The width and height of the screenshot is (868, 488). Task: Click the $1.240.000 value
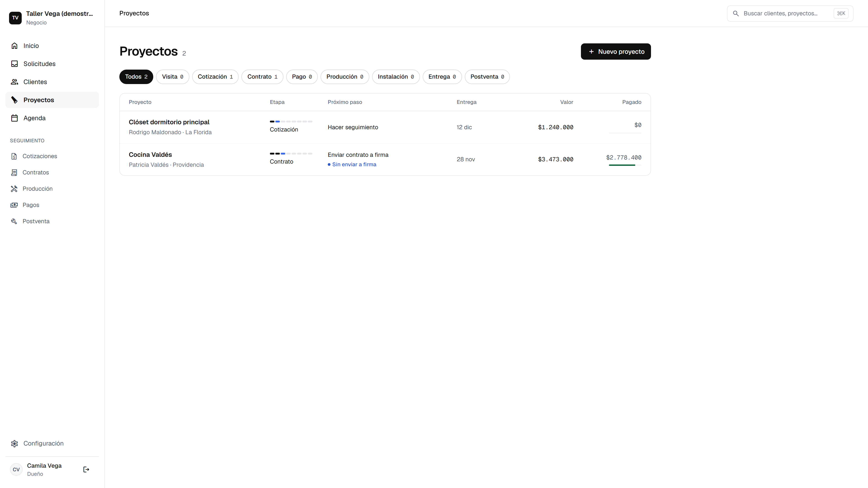coord(556,127)
